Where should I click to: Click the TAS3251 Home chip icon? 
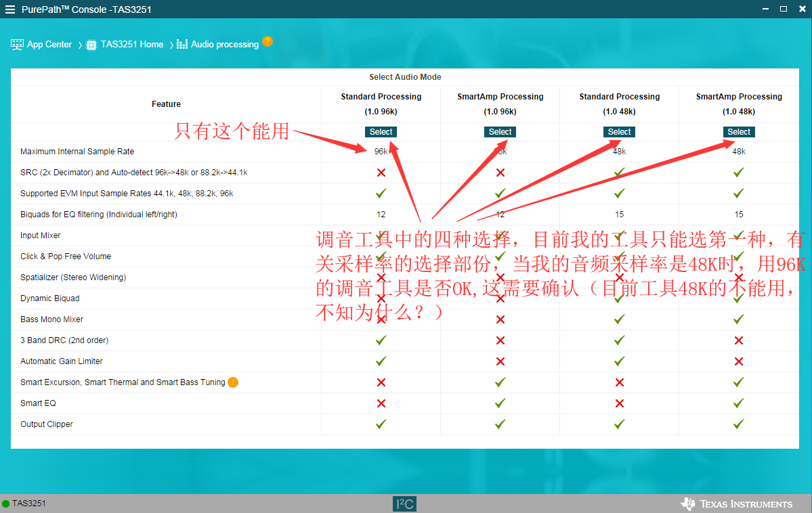[x=91, y=45]
